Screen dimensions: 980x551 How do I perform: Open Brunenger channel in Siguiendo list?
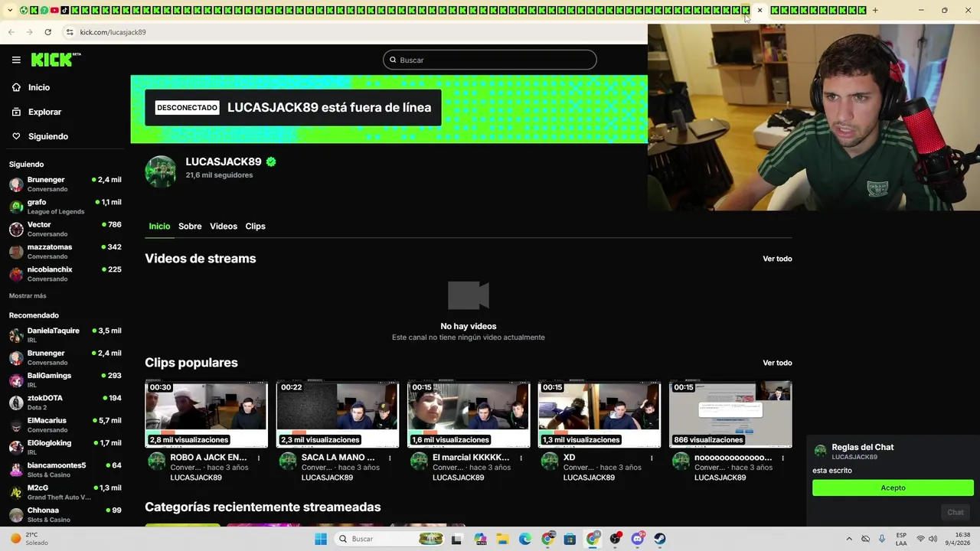coord(65,184)
